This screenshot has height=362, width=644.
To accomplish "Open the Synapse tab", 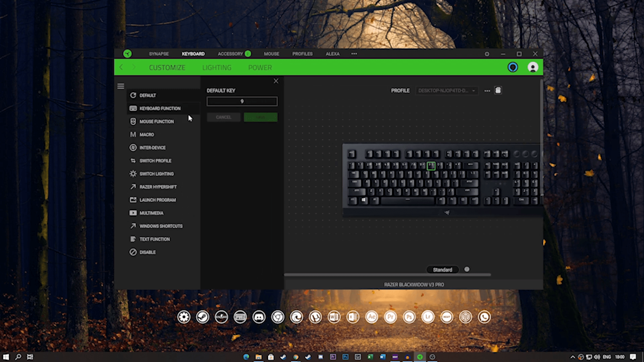I will coord(159,54).
